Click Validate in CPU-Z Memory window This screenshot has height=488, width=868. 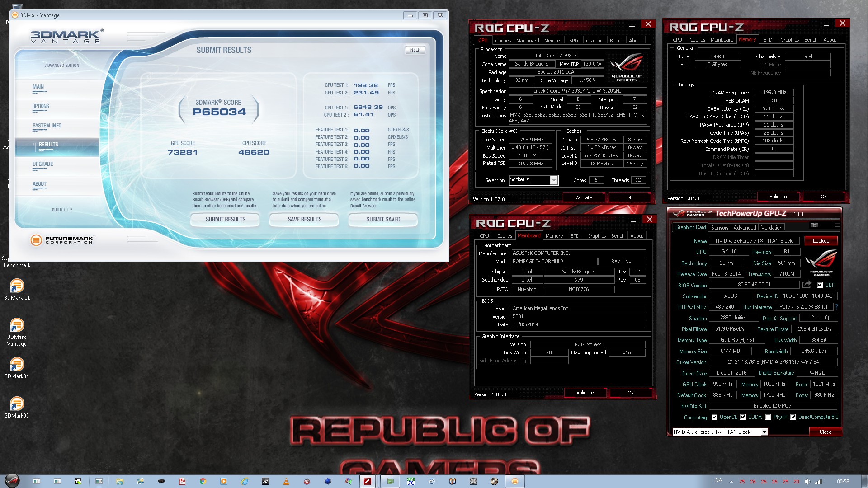(778, 197)
